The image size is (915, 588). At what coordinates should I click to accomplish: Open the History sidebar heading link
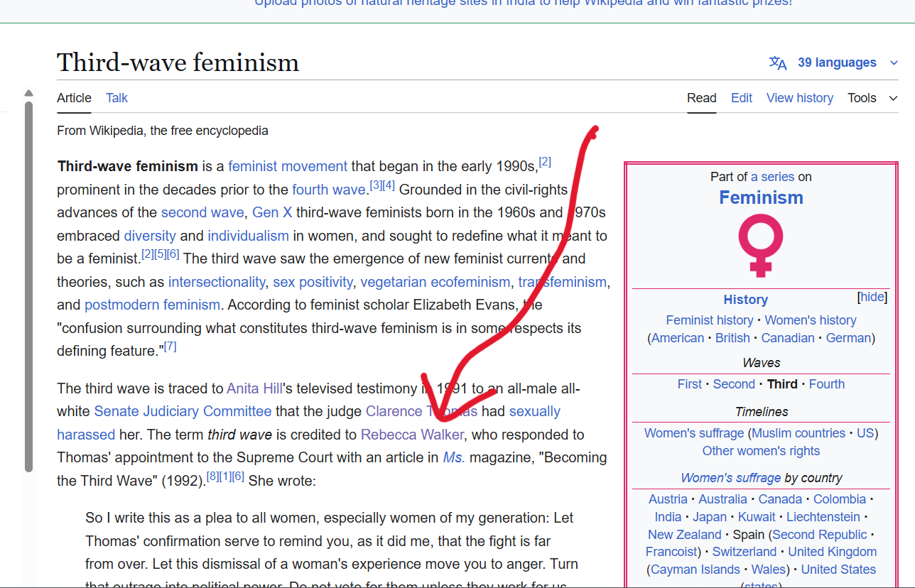[x=745, y=300]
